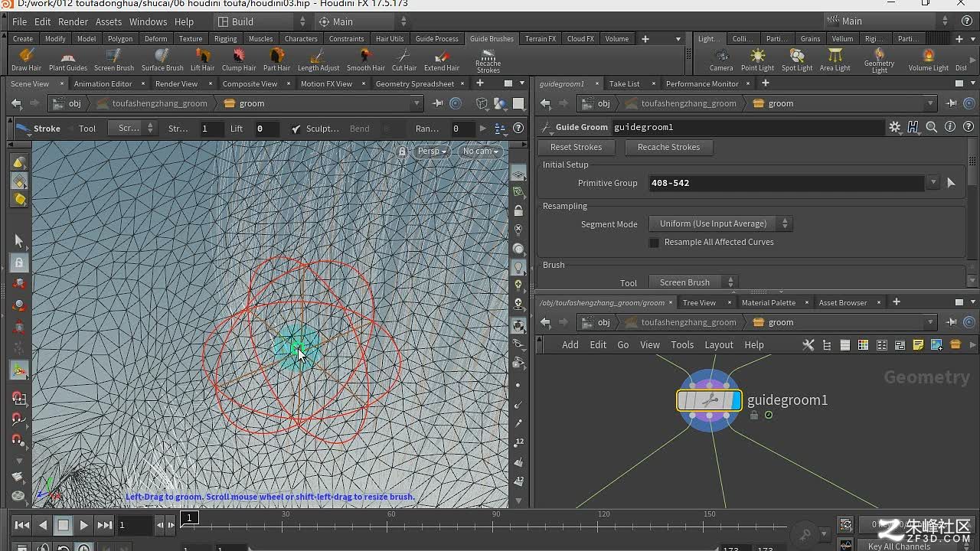Open the stroke Tool Scr... dropdown
The width and height of the screenshot is (980, 551).
[132, 129]
